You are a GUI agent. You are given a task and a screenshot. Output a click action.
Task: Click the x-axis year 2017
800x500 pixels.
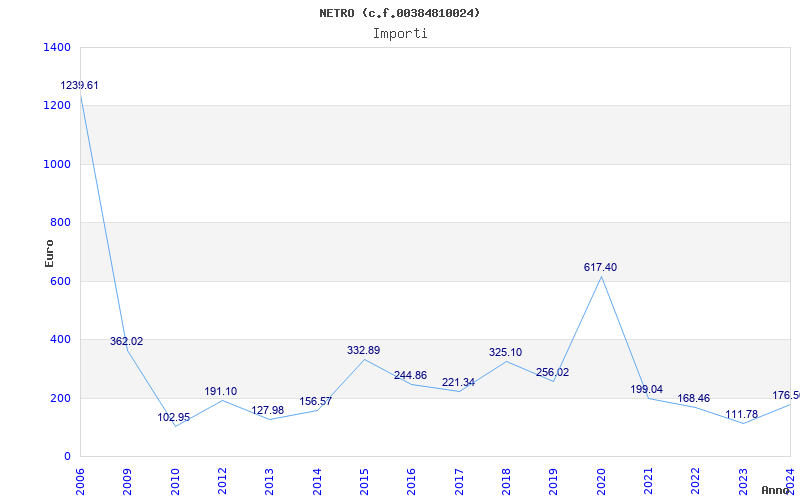[459, 481]
